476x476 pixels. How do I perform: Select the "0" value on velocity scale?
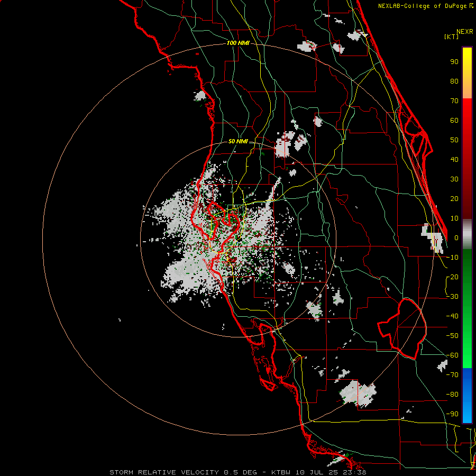pyautogui.click(x=456, y=237)
